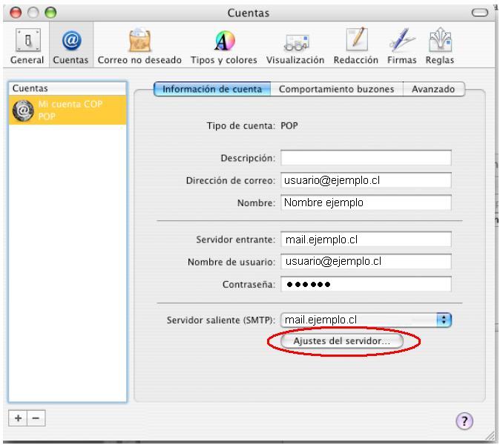Click the Nombre input field
The height and width of the screenshot is (448, 503).
tap(366, 202)
